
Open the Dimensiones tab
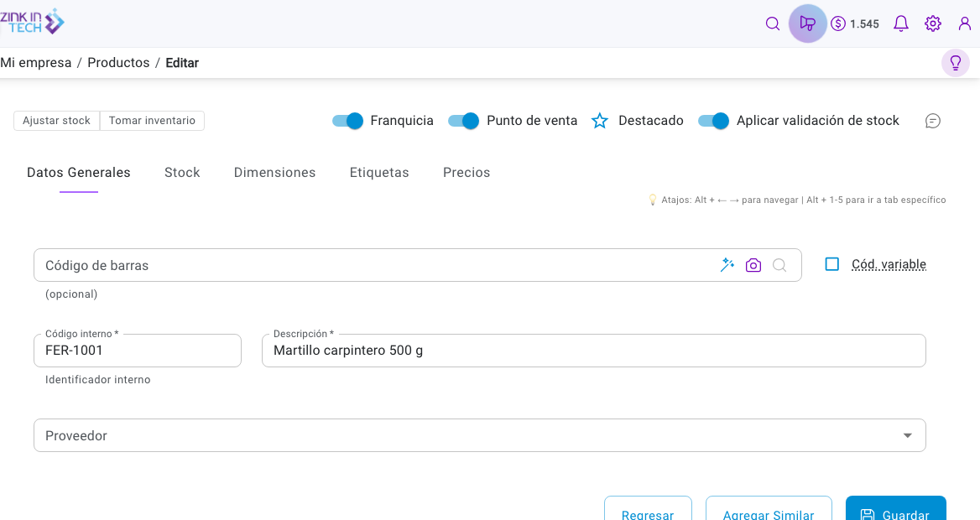[x=274, y=173]
